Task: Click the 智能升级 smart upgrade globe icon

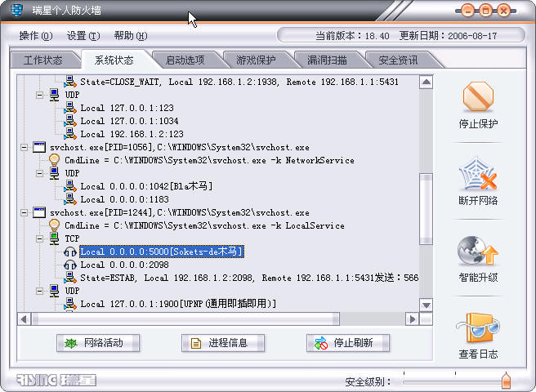Action: pos(477,251)
